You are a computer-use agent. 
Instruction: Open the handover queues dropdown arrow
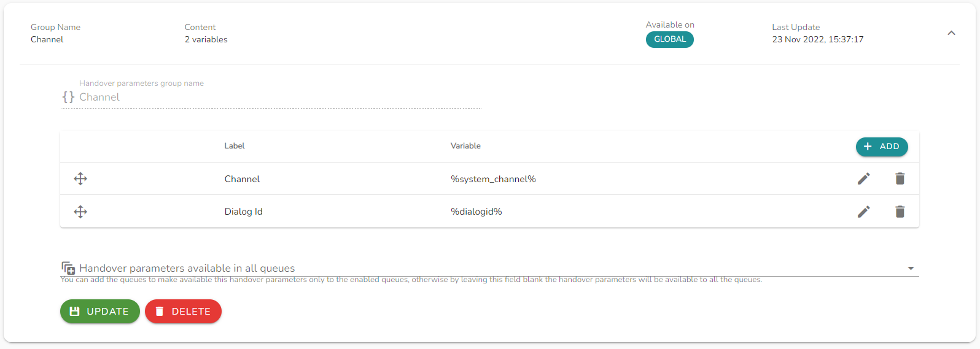911,268
